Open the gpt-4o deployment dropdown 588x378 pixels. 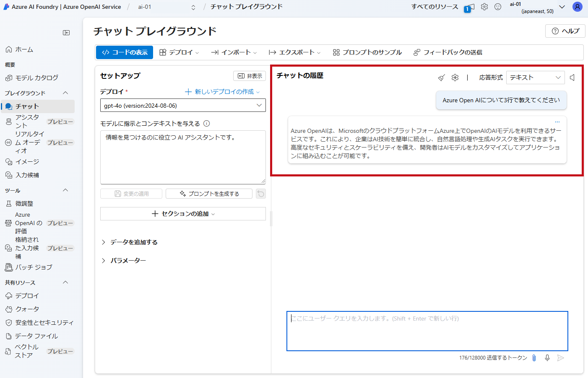pyautogui.click(x=183, y=105)
